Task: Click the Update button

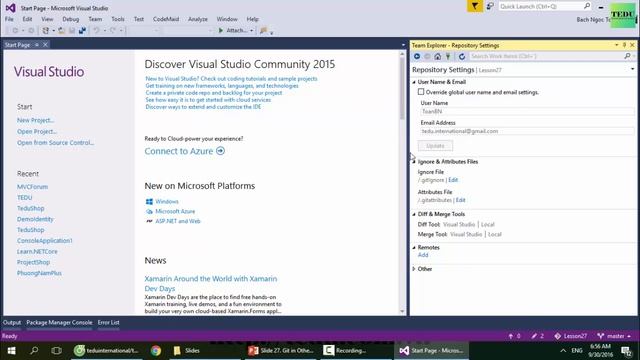Action: 435,146
